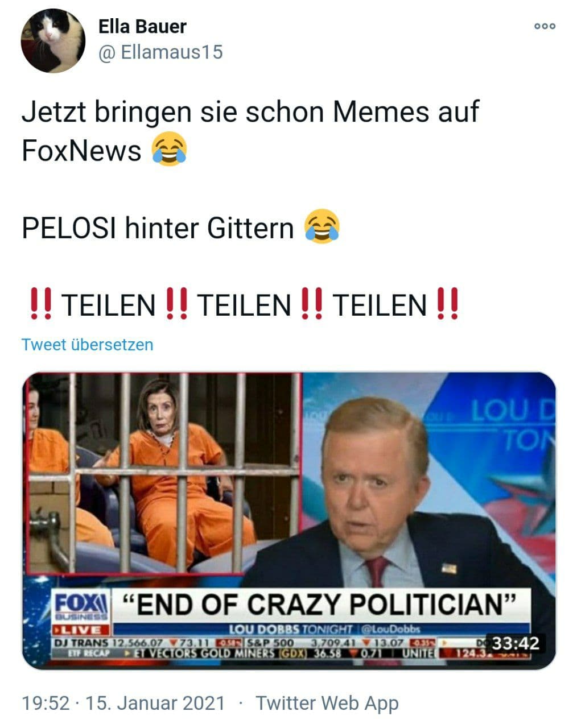Screen dimensions: 577x728
Task: Click the @Ellamaus15 handle
Action: click(x=160, y=53)
